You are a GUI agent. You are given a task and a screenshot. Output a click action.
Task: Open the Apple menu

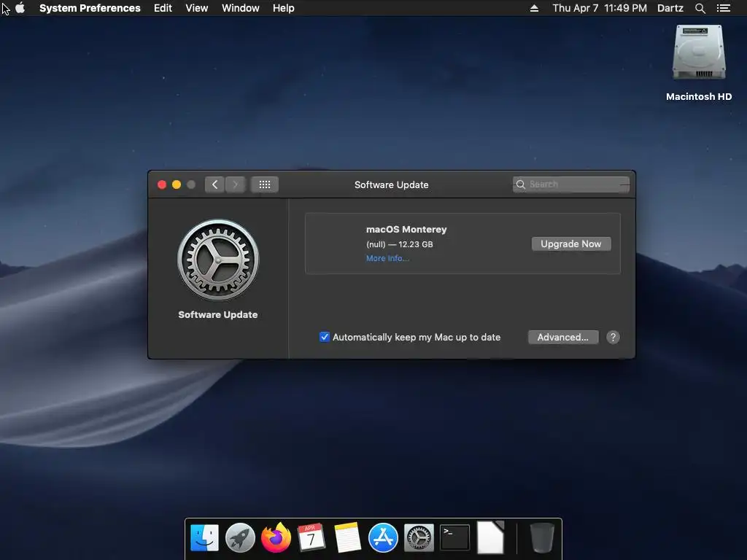tap(20, 8)
